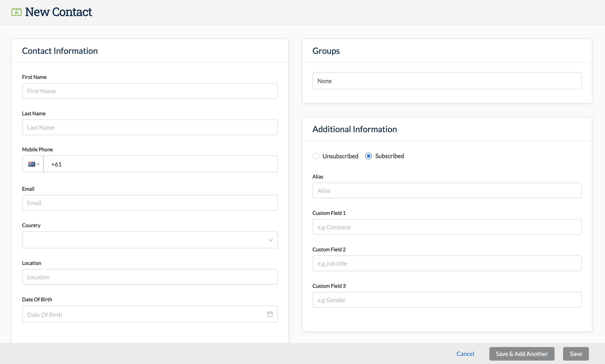Focus Custom Field 2 job title input
The width and height of the screenshot is (605, 364).
447,263
